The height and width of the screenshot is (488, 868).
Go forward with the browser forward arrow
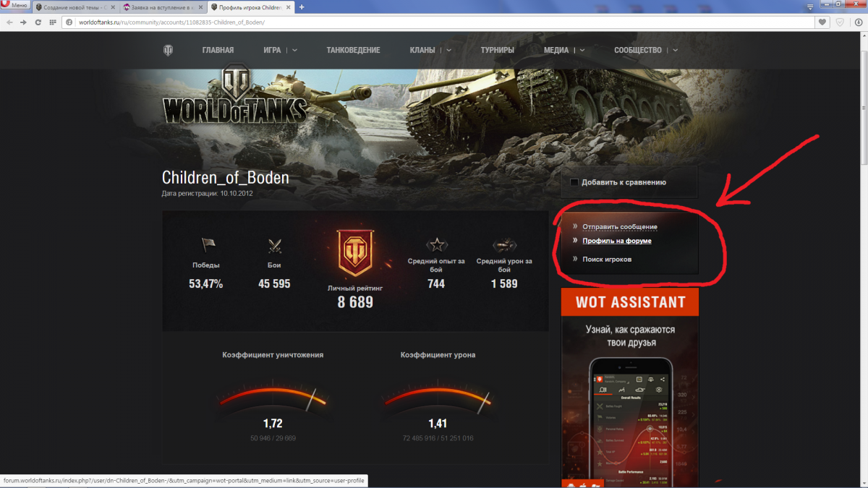(x=23, y=22)
